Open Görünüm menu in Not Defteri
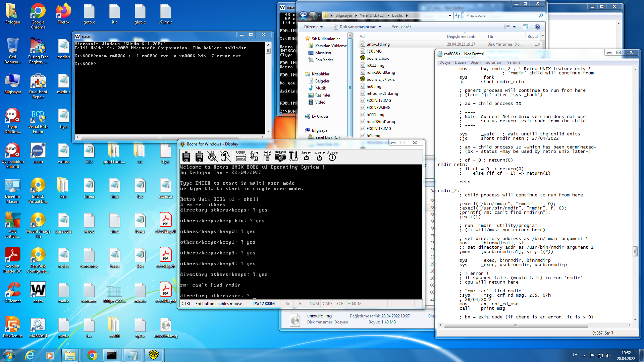This screenshot has width=644, height=362. click(494, 62)
